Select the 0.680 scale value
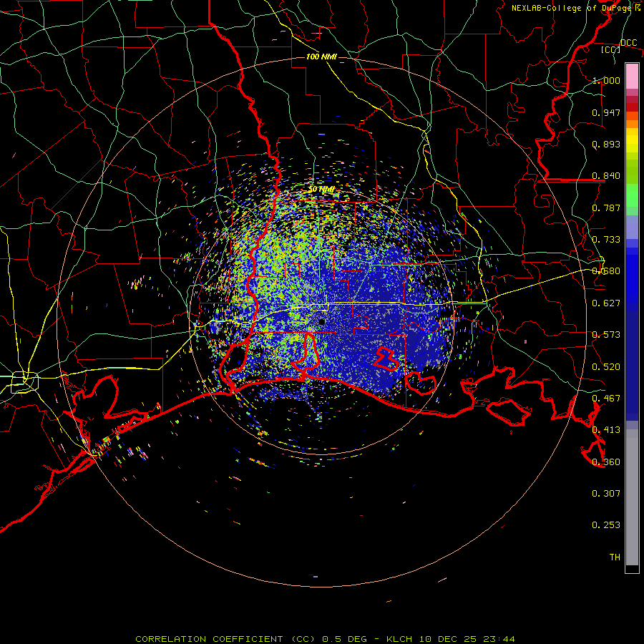The width and height of the screenshot is (644, 644). coord(606,271)
